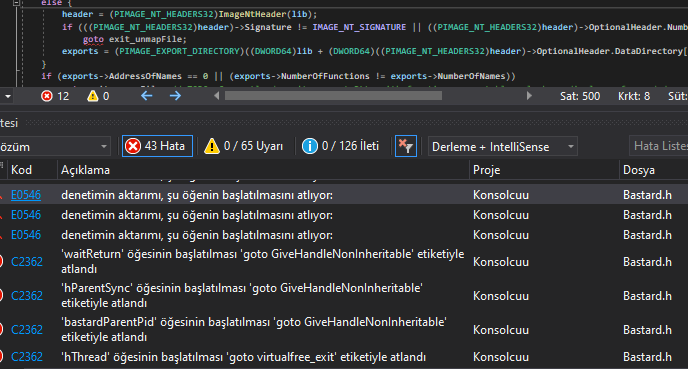Open the Çözüm scope dropdown
Viewport: 688px width, 369px height.
55,147
